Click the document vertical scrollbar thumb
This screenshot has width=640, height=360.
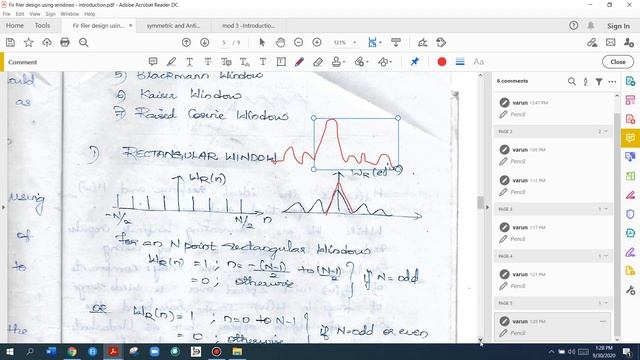(480, 202)
